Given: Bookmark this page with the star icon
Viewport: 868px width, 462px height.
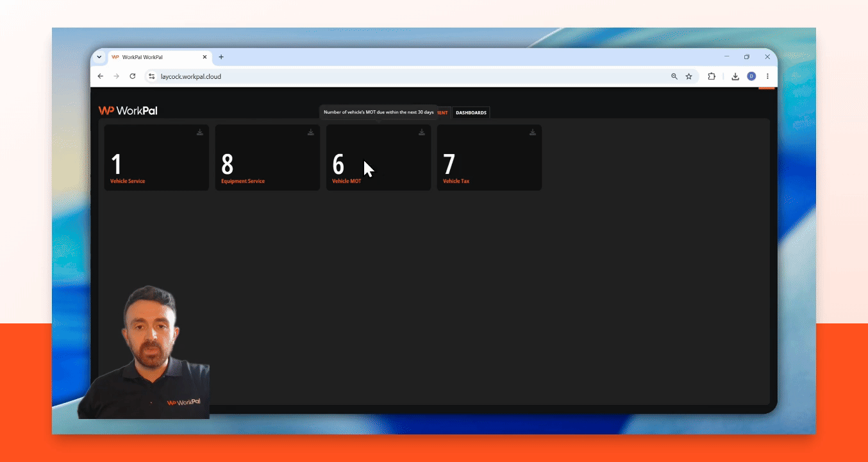Looking at the screenshot, I should 689,76.
